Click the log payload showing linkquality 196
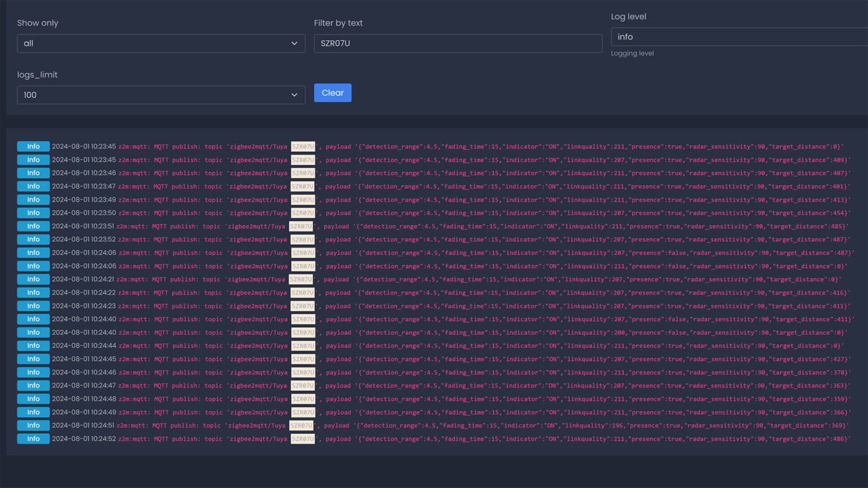The image size is (868, 488). click(x=600, y=426)
